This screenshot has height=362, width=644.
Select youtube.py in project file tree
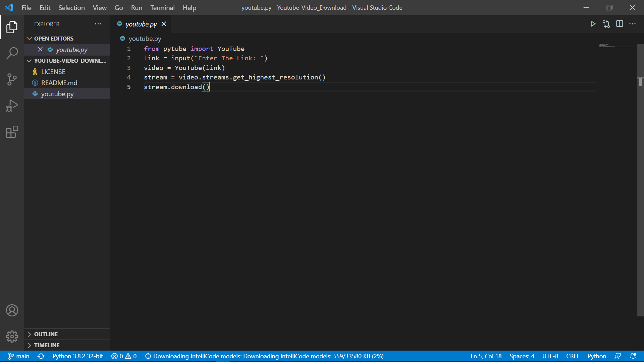coord(67,94)
